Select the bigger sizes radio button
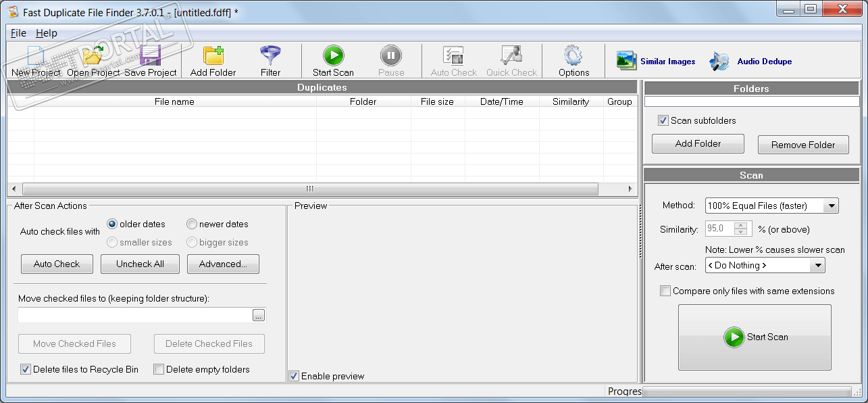Viewport: 868px width, 403px height. [x=192, y=242]
